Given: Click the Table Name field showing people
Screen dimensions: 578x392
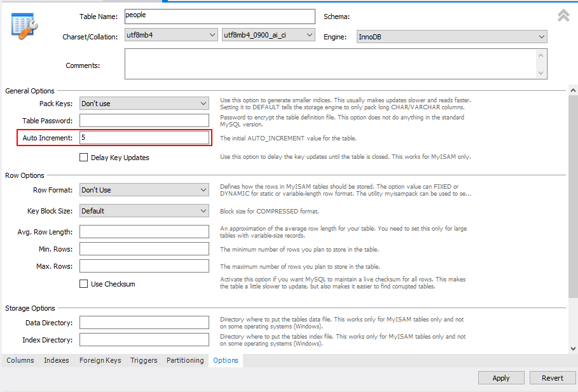Looking at the screenshot, I should (x=219, y=16).
